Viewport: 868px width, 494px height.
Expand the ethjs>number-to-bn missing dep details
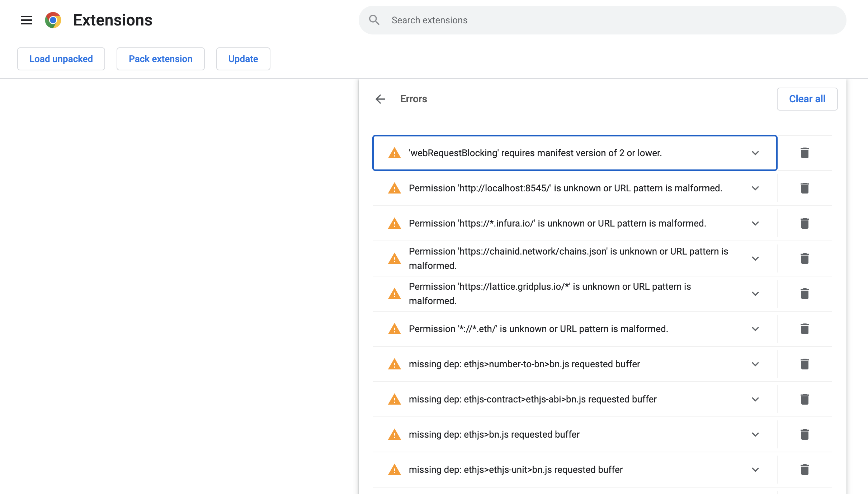(x=755, y=364)
